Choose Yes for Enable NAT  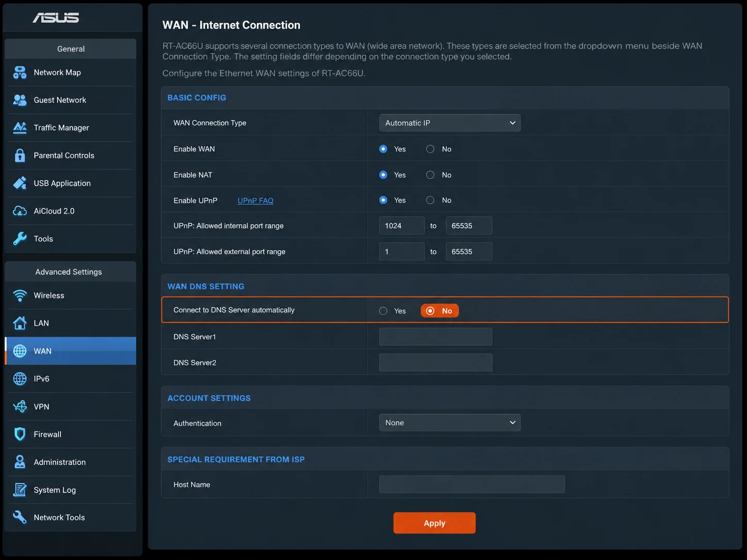383,175
